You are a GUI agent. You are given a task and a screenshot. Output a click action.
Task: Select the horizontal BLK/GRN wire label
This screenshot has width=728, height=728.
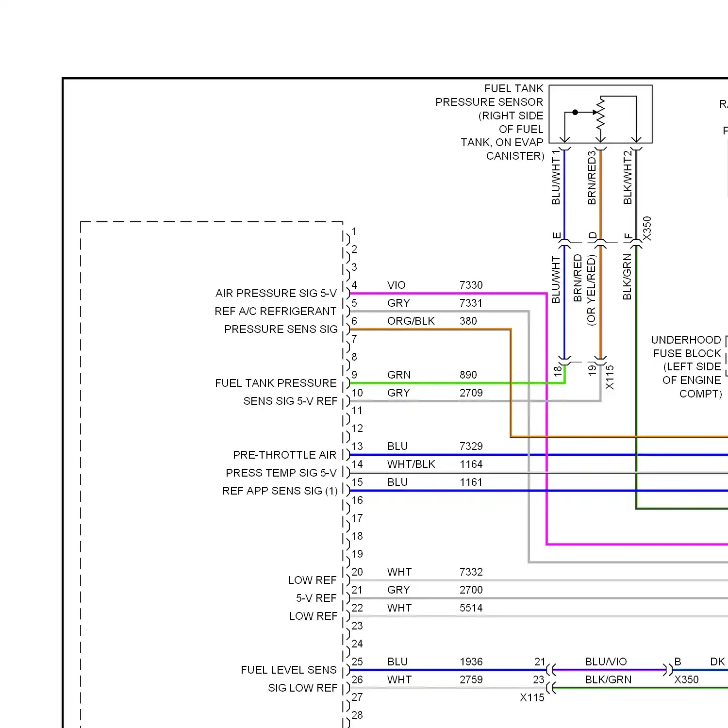[608, 679]
